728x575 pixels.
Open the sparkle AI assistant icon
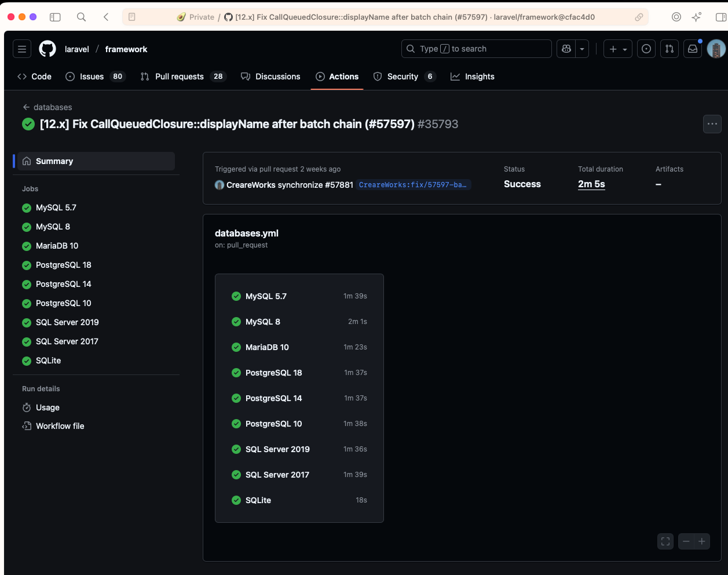(697, 17)
